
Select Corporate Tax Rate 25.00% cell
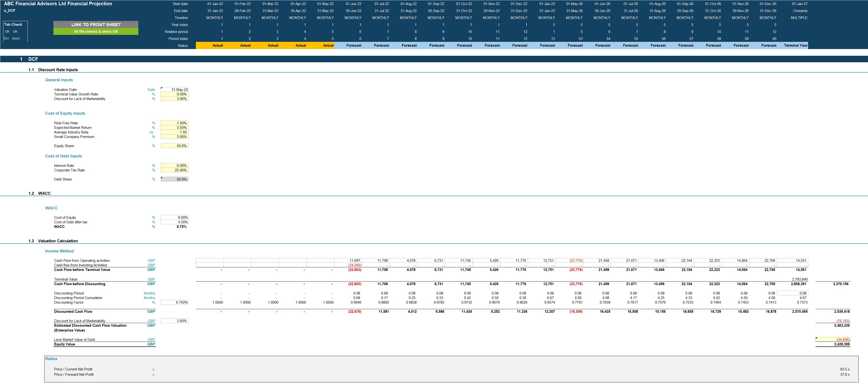tap(175, 170)
